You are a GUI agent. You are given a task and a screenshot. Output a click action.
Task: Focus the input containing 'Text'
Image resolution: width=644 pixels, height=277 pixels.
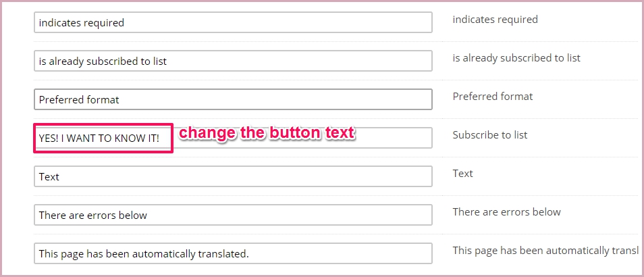tap(233, 176)
